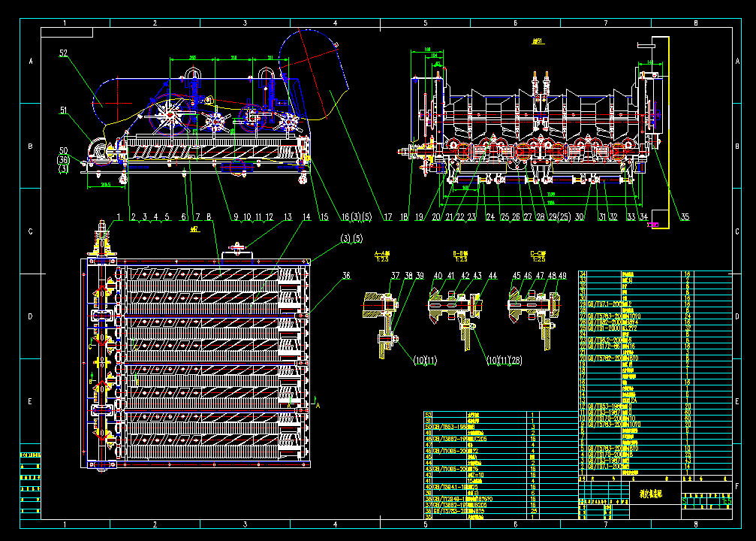Click the (3)(5) reference note near plan view
756x541 pixels.
[x=350, y=239]
